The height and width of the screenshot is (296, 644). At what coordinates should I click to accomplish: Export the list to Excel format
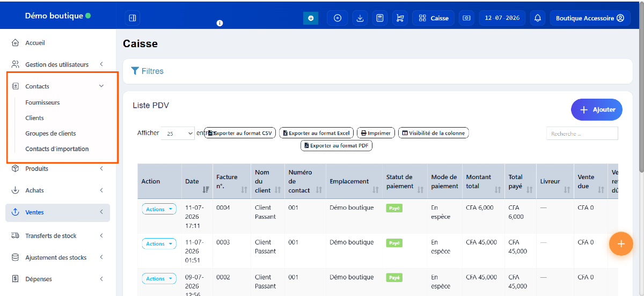[316, 133]
